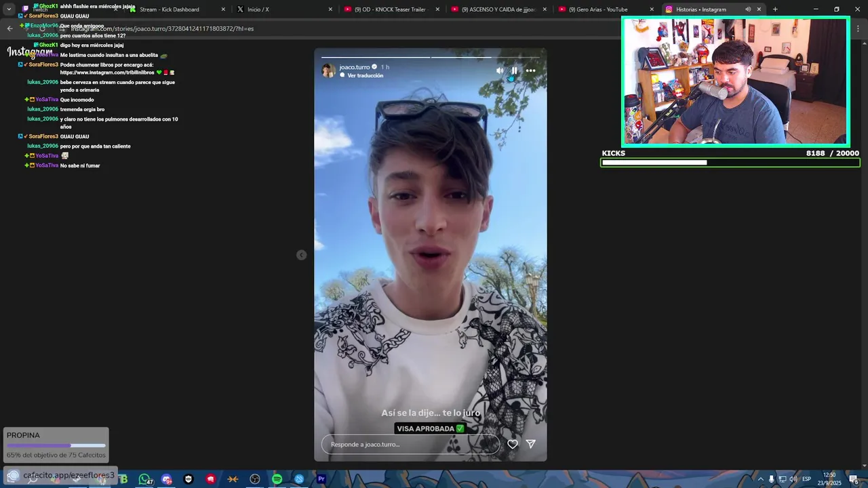Click the cafecito.app/ezeeflores3 overlay label
The width and height of the screenshot is (868, 488).
[x=61, y=475]
